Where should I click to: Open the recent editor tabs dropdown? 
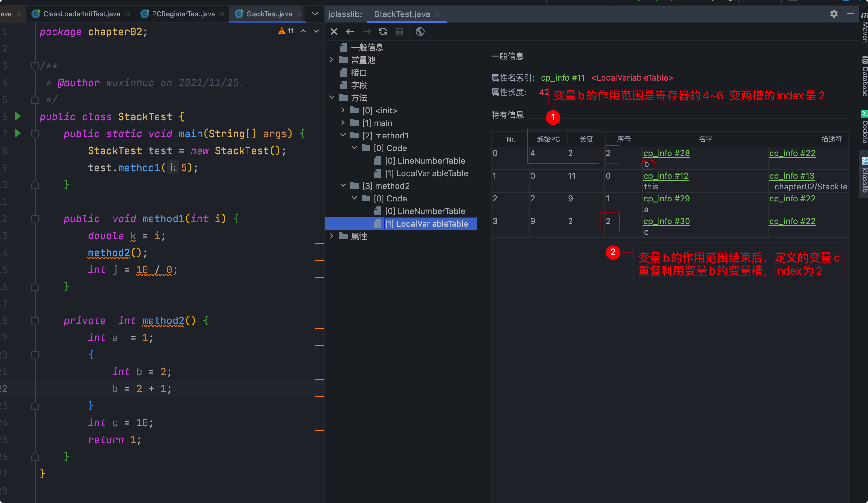(x=315, y=14)
